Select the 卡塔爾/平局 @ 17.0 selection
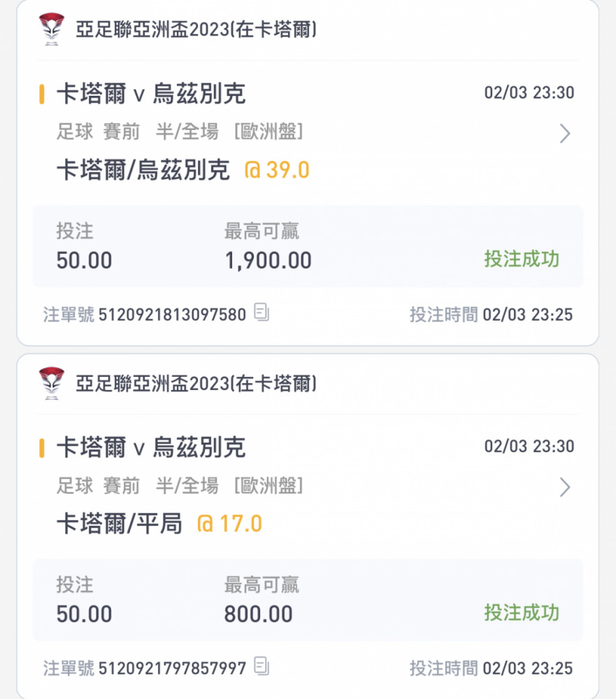This screenshot has width=616, height=699. coord(159,524)
